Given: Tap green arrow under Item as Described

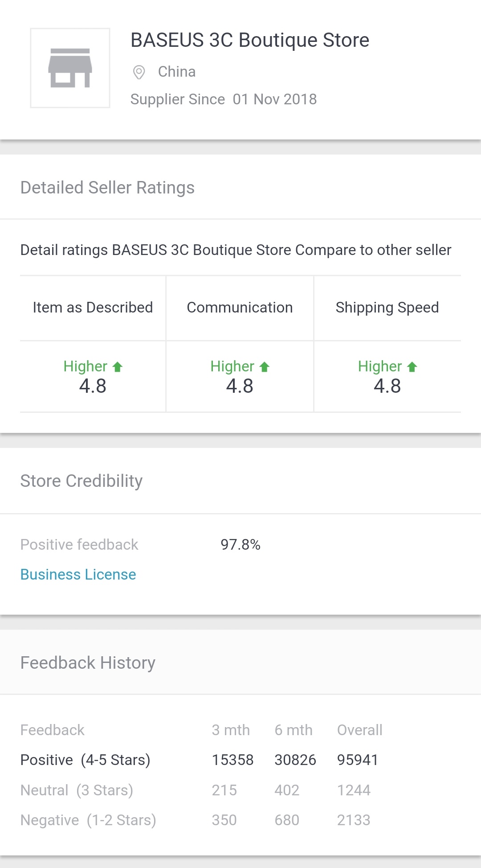Looking at the screenshot, I should click(118, 367).
